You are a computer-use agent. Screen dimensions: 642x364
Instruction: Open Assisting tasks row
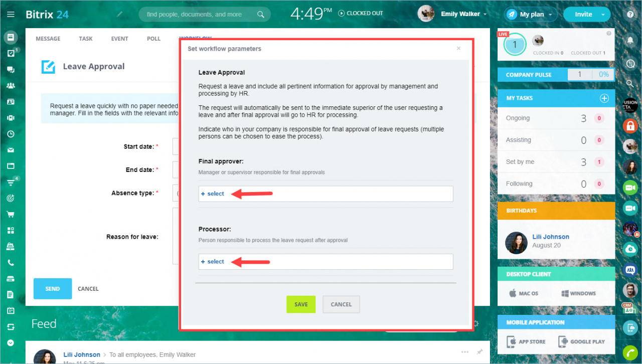point(556,140)
